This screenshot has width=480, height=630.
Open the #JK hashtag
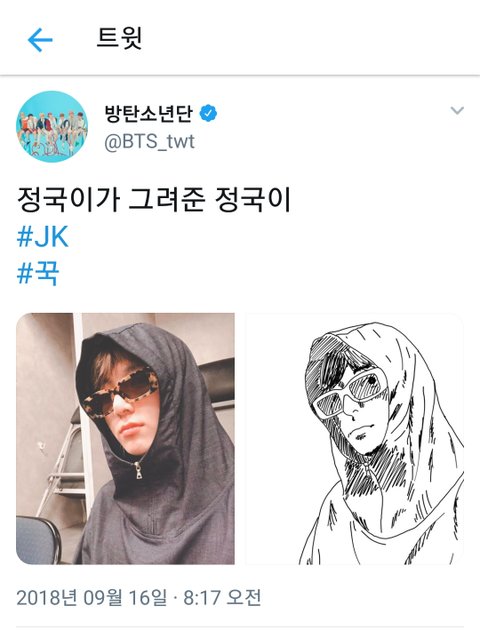[43, 237]
